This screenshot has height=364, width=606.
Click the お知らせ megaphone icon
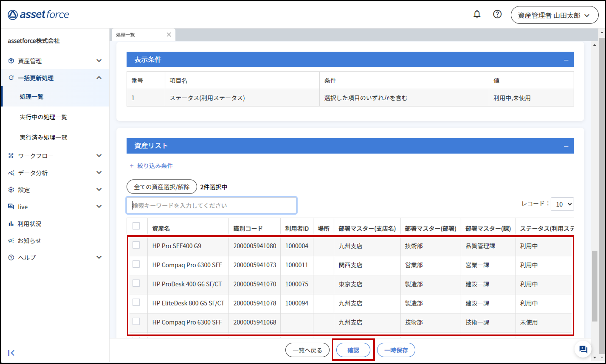[x=11, y=241]
